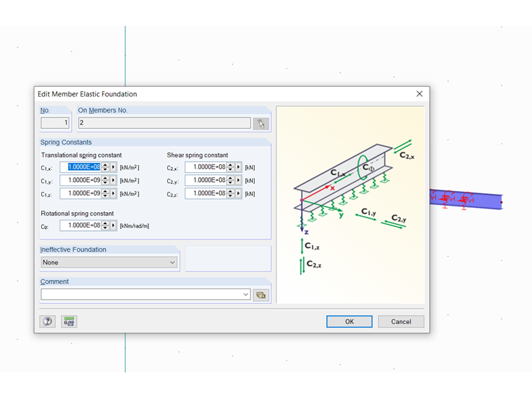Screen dimensions: 532x399
Task: Click the spinner control for C2,x
Action: [230, 167]
